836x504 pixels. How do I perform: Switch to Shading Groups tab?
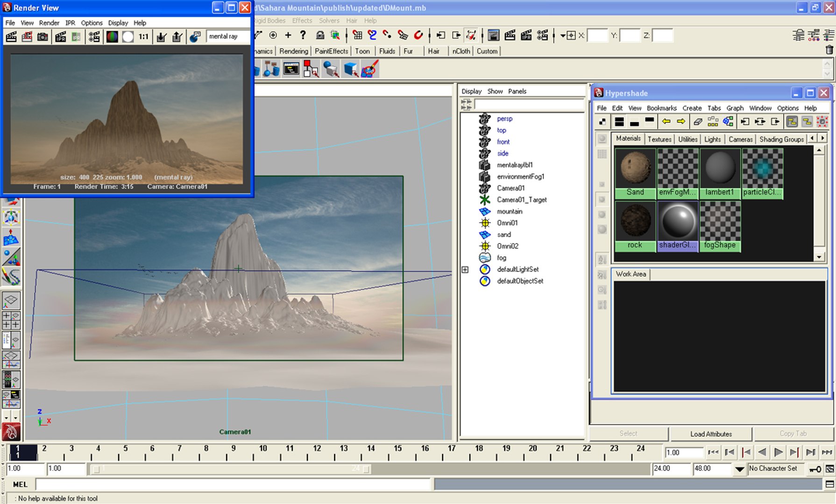pos(781,139)
